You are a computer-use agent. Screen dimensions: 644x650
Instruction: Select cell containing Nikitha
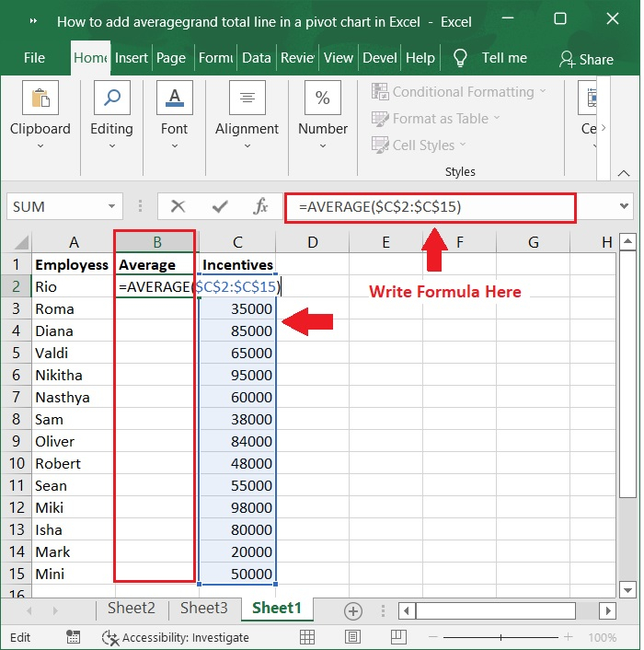(x=74, y=375)
